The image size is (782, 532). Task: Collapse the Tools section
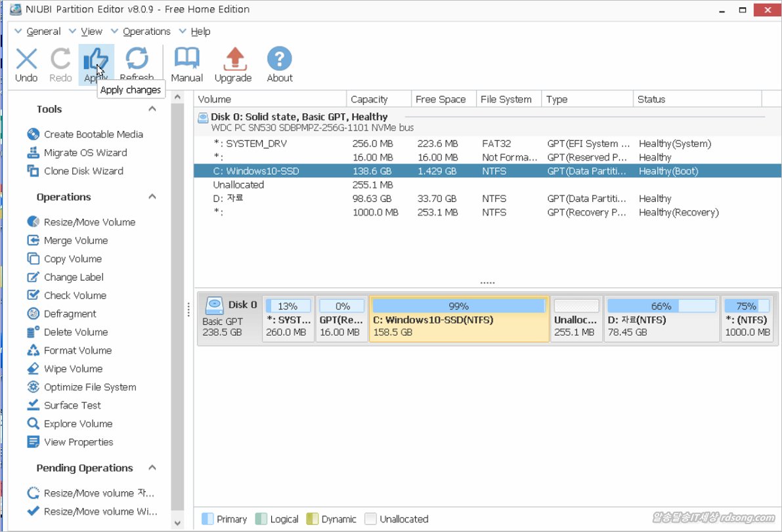coord(152,109)
